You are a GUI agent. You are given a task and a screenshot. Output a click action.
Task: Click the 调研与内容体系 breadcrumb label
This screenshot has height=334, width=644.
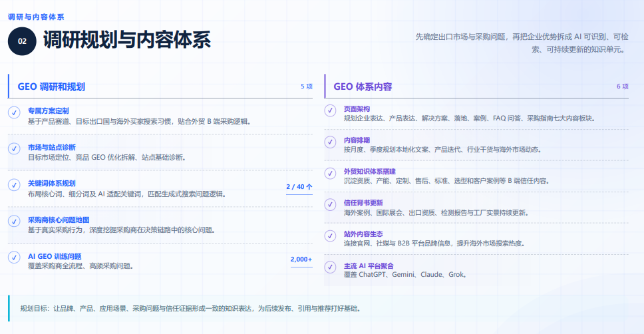(x=36, y=17)
